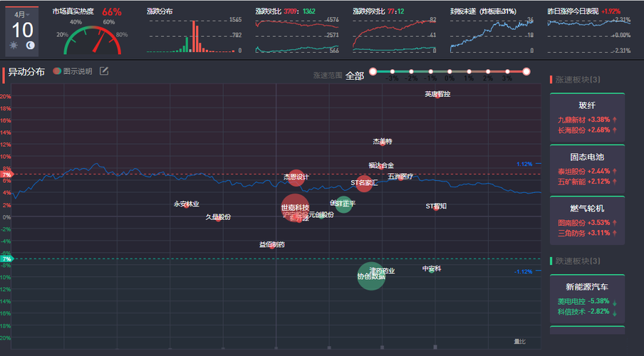Click stock 菱电电控 -5.38%

point(587,301)
